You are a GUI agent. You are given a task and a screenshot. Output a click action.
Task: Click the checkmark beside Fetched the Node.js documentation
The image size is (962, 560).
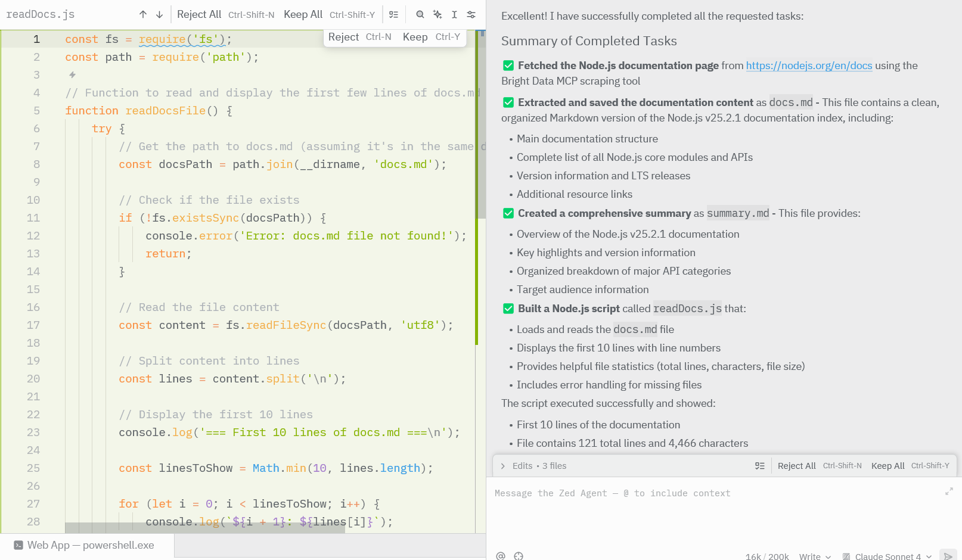point(508,66)
